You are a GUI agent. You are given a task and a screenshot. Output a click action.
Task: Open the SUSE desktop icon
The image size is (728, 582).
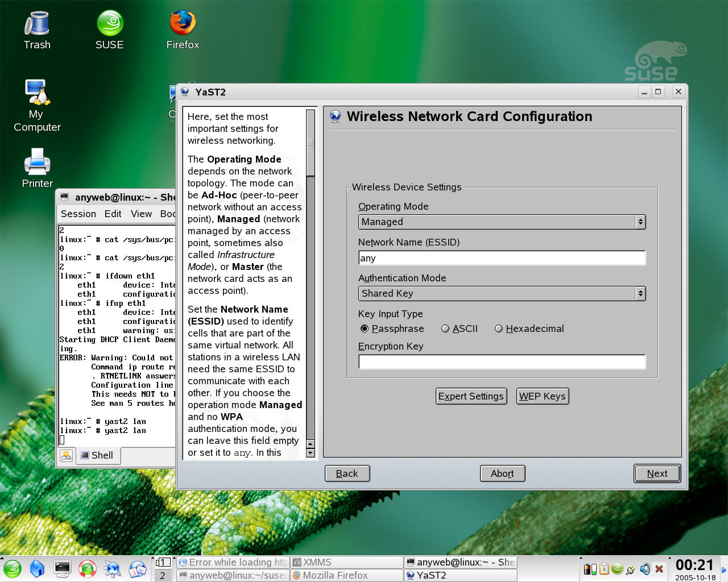click(x=110, y=30)
